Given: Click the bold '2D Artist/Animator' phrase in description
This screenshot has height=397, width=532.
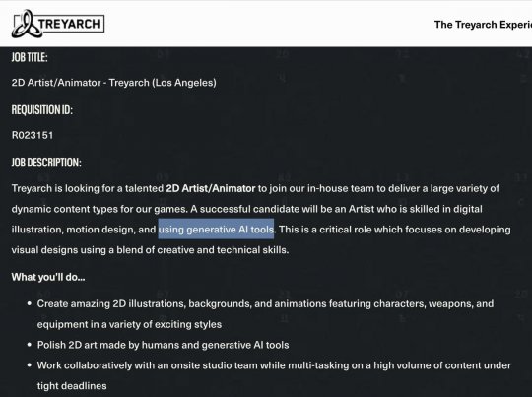Looking at the screenshot, I should click(211, 188).
